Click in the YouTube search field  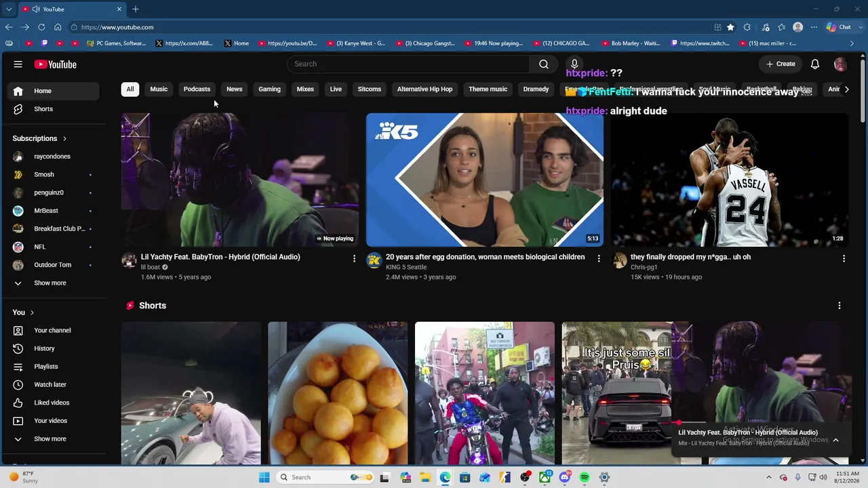408,64
